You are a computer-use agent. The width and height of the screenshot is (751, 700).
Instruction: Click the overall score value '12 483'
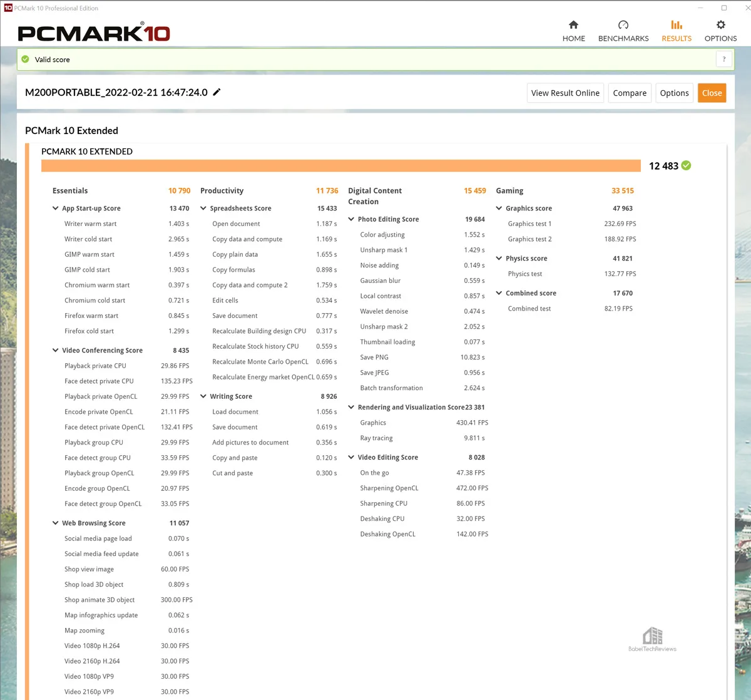tap(663, 166)
